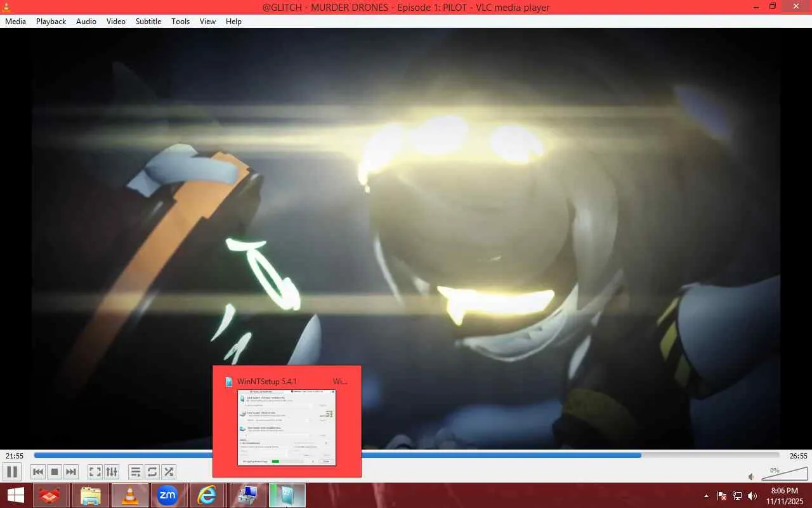Click the video display area
This screenshot has height=508, width=812.
click(x=406, y=239)
